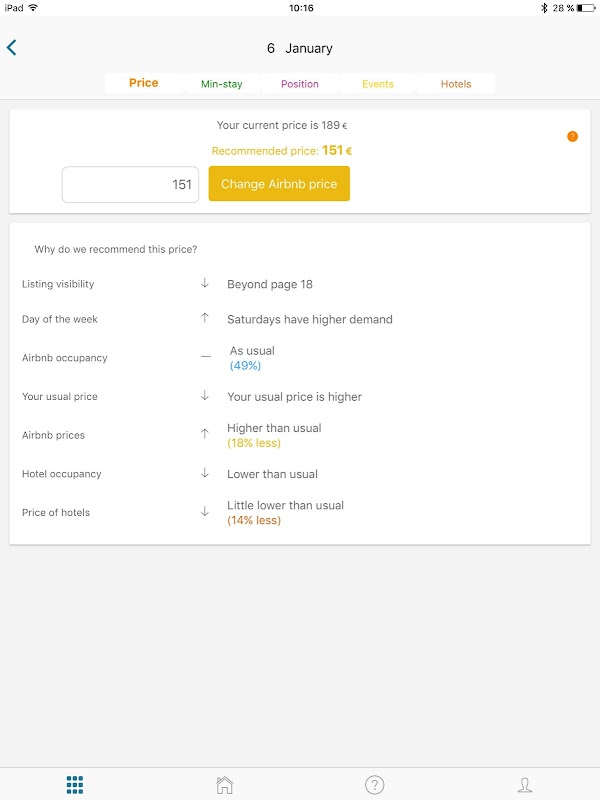Select the Events tab
600x800 pixels.
click(x=378, y=84)
